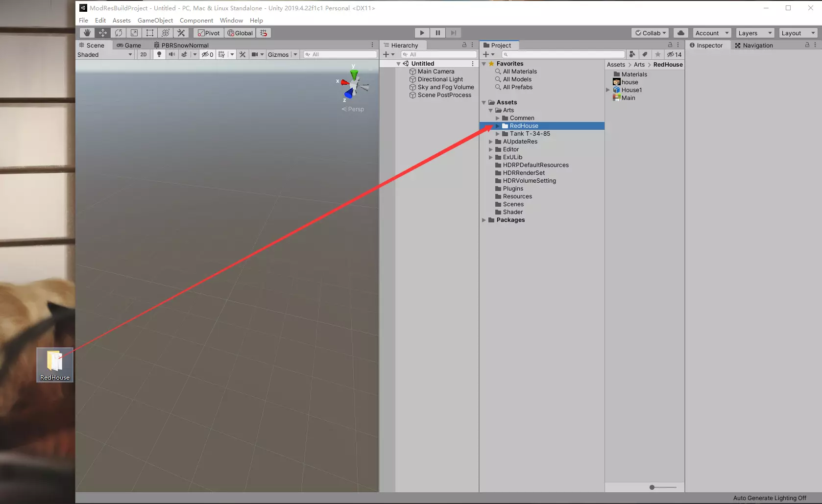Switch to the PBRSnowNormal tab
The width and height of the screenshot is (822, 504).
click(181, 45)
